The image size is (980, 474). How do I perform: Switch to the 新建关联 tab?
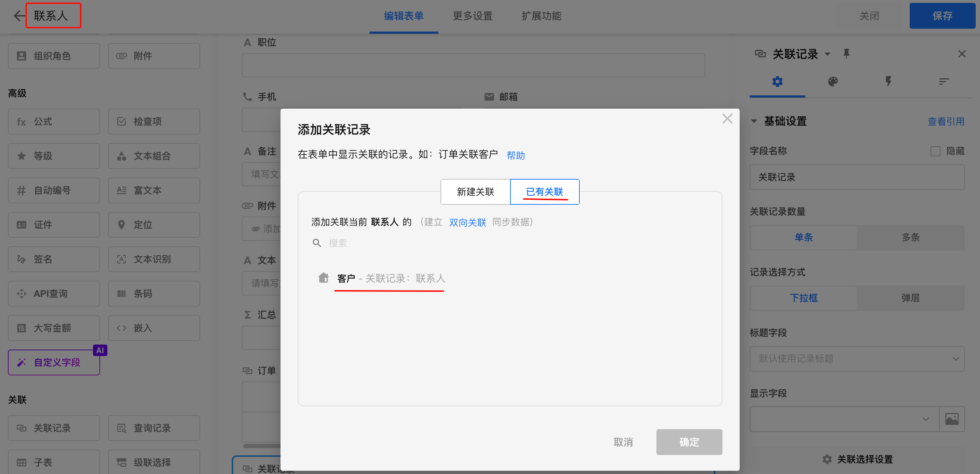tap(475, 191)
